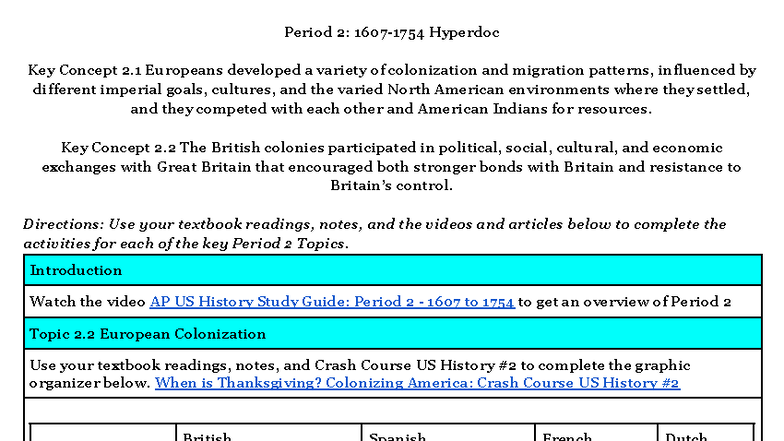Click the 'Britain's control.' text line
The height and width of the screenshot is (441, 784).
391,185
